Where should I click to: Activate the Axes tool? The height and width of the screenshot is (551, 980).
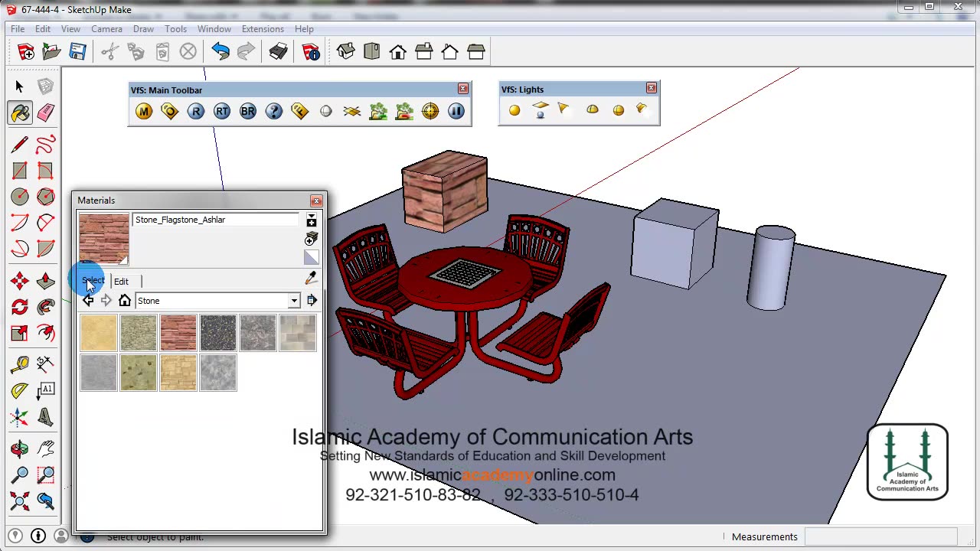pos(20,417)
